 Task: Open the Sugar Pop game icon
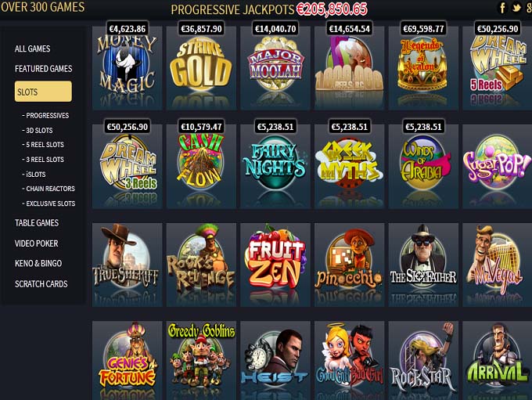click(x=497, y=167)
